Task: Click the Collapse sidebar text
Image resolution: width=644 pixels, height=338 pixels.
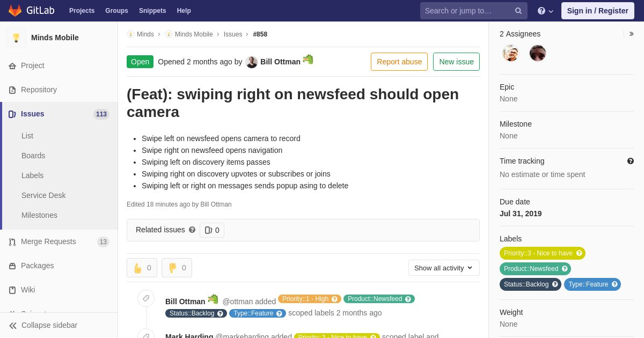Action: click(49, 325)
